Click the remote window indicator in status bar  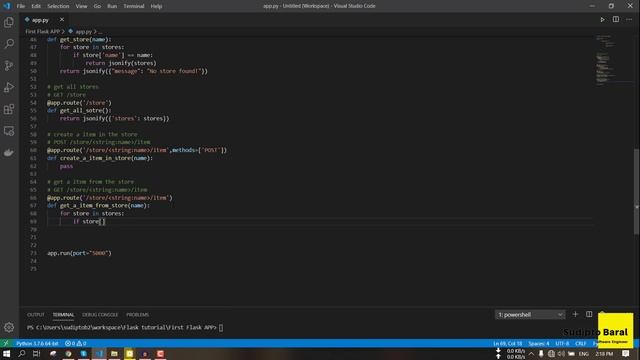point(6,343)
